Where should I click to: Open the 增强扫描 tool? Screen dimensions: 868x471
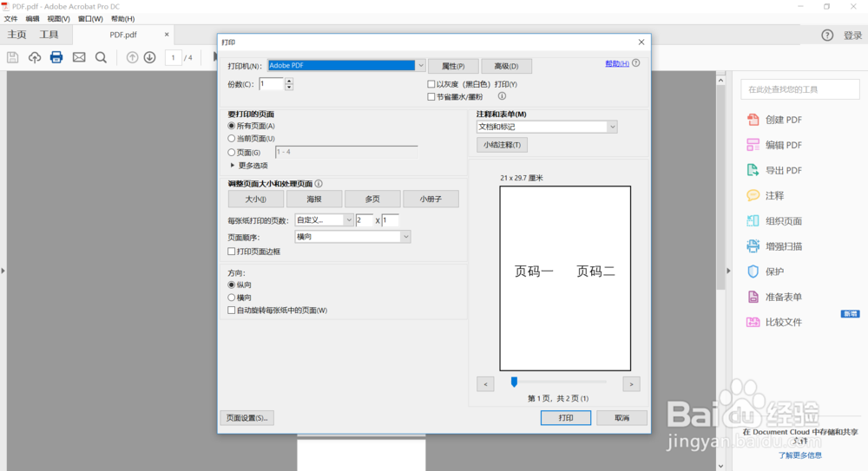pos(774,246)
